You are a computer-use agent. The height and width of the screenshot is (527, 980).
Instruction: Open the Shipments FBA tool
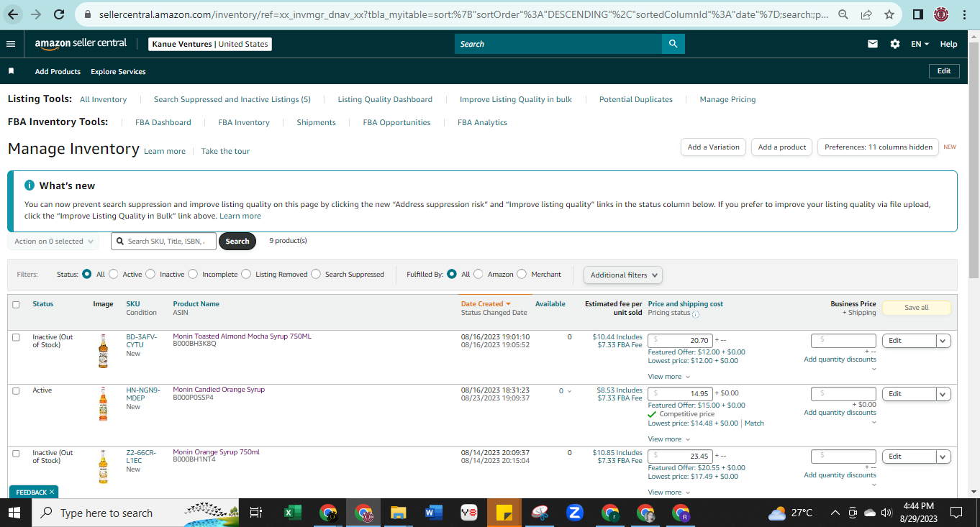pos(317,122)
